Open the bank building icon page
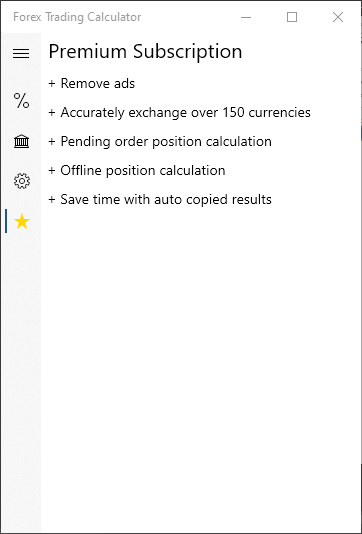The height and width of the screenshot is (534, 362). point(22,141)
